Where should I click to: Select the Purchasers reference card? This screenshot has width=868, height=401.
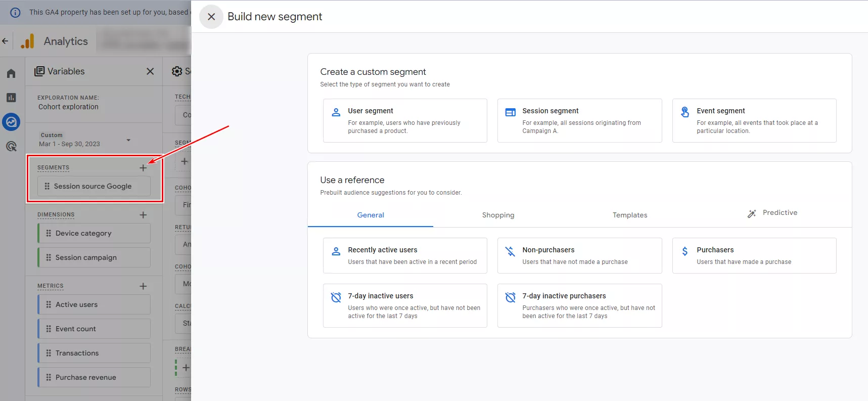pos(754,255)
